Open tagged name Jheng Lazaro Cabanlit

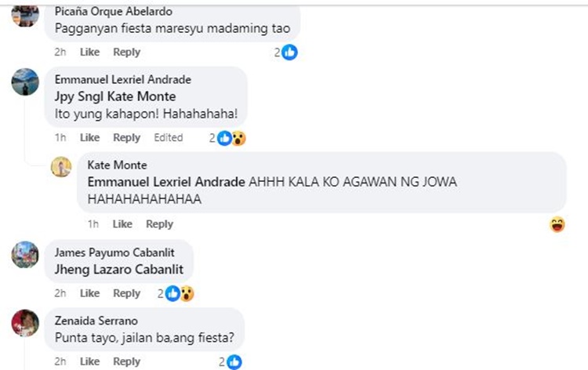click(x=119, y=270)
